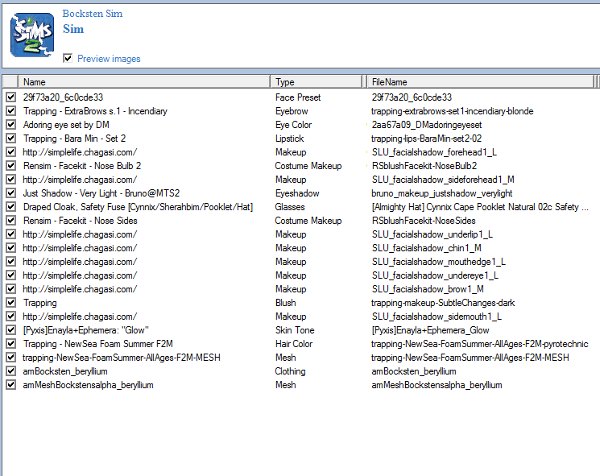Select the Eyeshadow type cell
The image size is (600, 476).
pos(297,194)
